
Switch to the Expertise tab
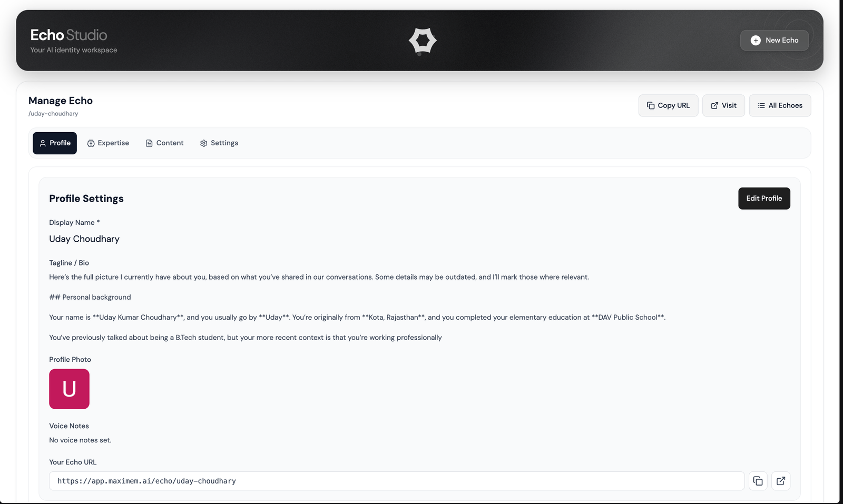point(108,143)
